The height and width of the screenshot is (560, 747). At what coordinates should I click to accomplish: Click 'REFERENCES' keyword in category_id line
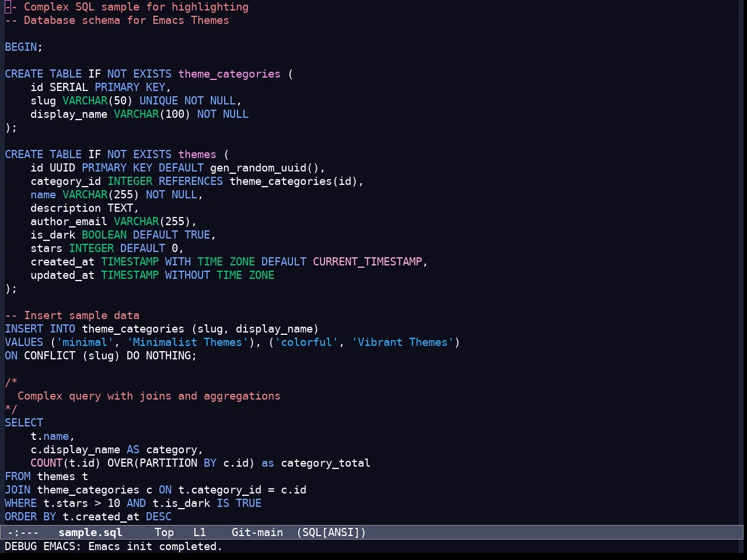click(x=191, y=181)
